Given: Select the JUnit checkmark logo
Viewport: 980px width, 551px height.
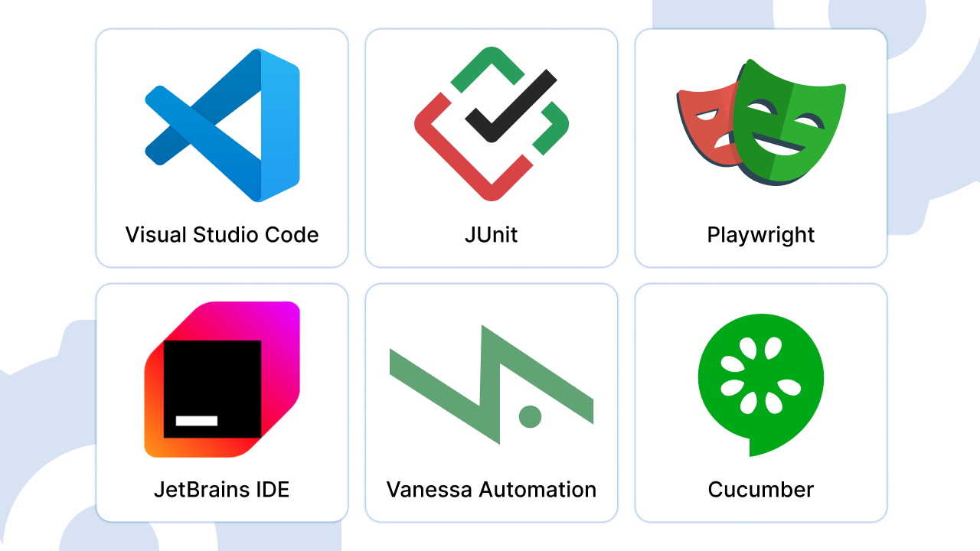Looking at the screenshot, I should [492, 124].
